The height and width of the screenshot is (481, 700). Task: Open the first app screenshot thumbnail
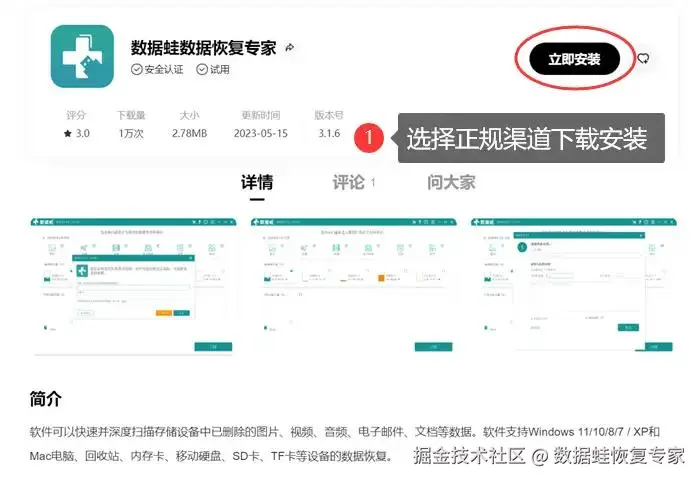[x=133, y=286]
